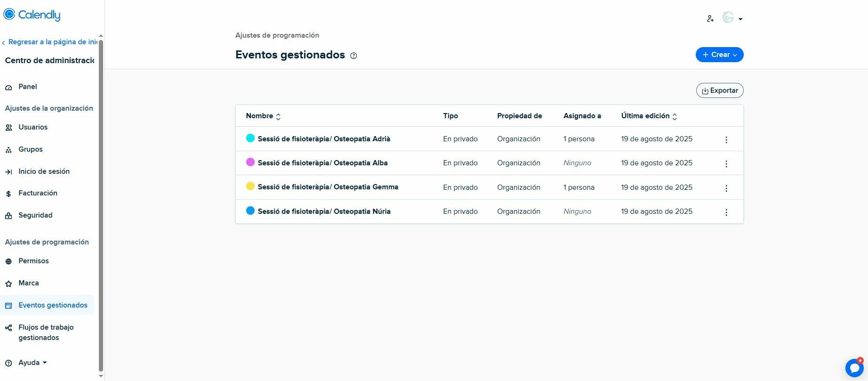Open Sessió de fisioteràpia/ Osteopatia Adrià event
Image resolution: width=868 pixels, height=381 pixels.
(324, 139)
